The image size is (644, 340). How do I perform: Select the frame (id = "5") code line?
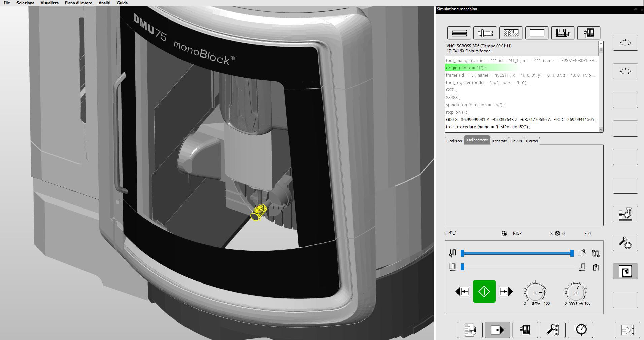[x=521, y=75]
